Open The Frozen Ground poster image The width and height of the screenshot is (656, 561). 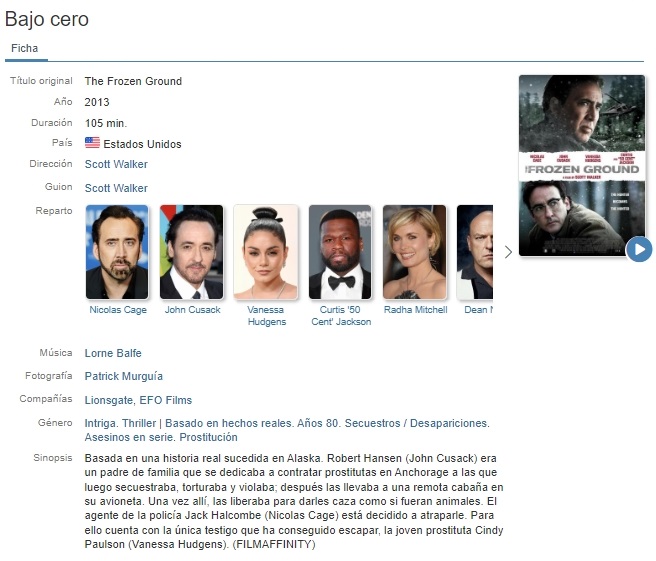pos(582,166)
